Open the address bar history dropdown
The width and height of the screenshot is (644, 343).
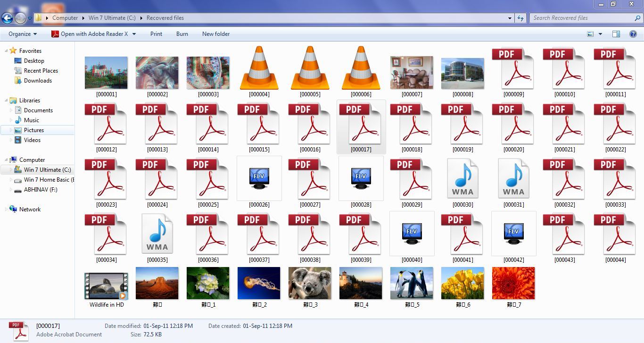click(510, 18)
